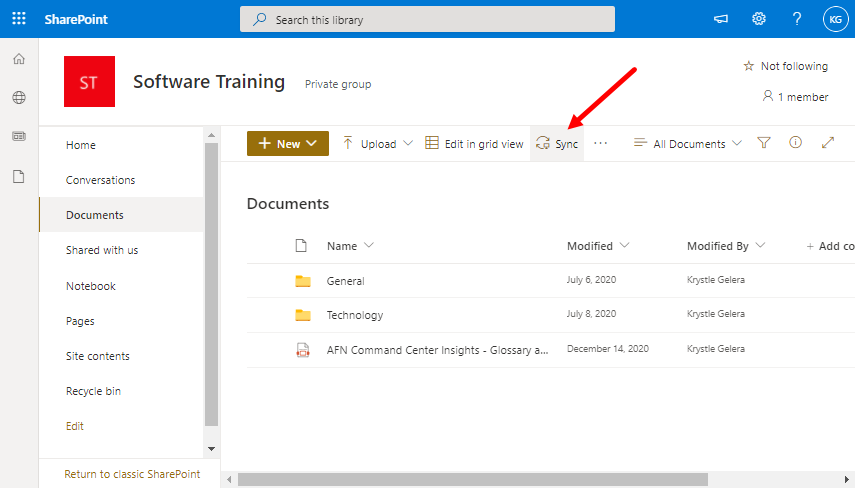The image size is (855, 488).
Task: Click the file type column header icon
Action: point(301,246)
